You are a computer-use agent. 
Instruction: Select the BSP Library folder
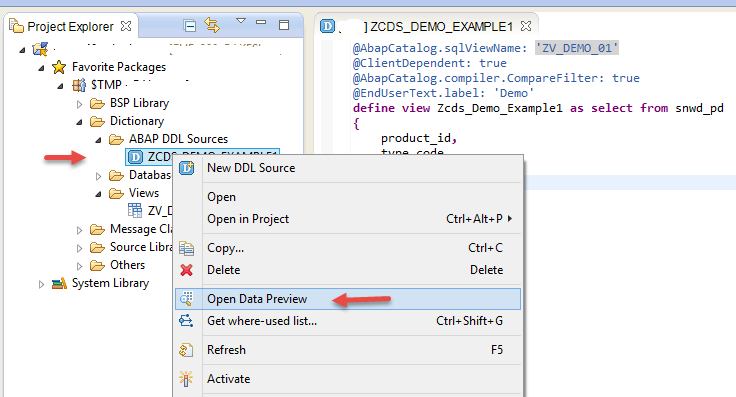pyautogui.click(x=139, y=103)
